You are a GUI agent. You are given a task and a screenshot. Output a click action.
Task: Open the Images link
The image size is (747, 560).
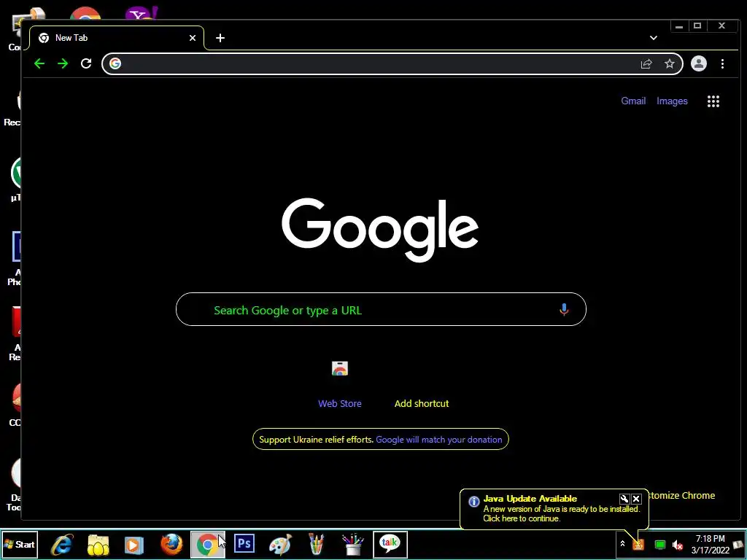(672, 101)
